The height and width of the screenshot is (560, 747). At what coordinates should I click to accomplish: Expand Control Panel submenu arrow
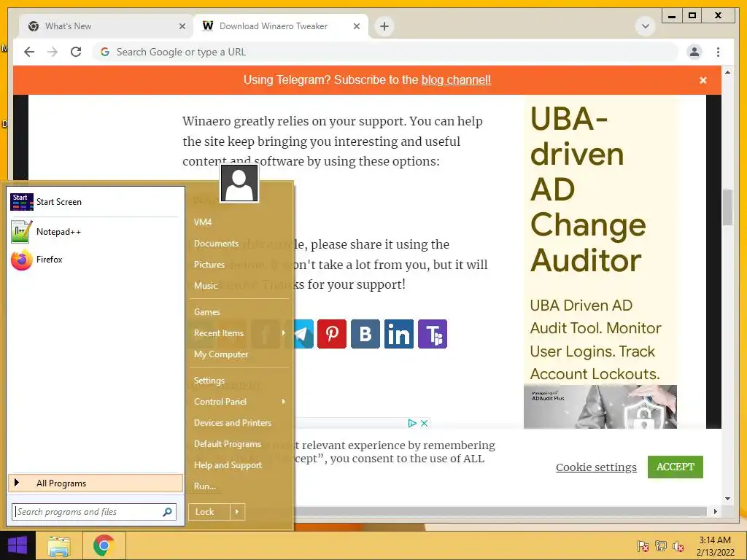pos(284,402)
